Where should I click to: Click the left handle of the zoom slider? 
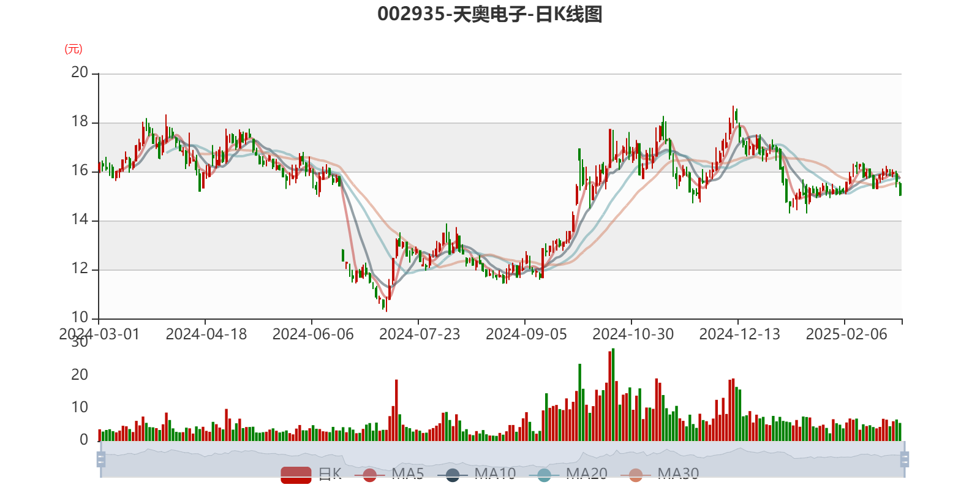coord(101,459)
